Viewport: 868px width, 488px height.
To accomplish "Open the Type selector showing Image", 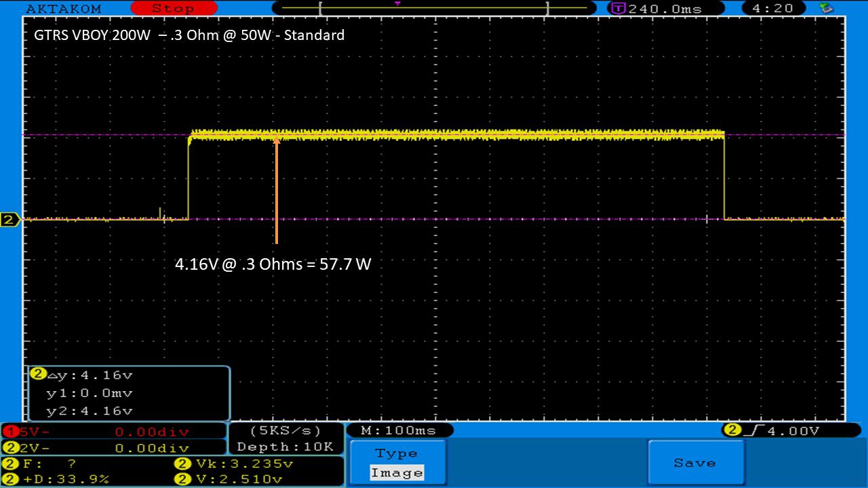I will (397, 463).
